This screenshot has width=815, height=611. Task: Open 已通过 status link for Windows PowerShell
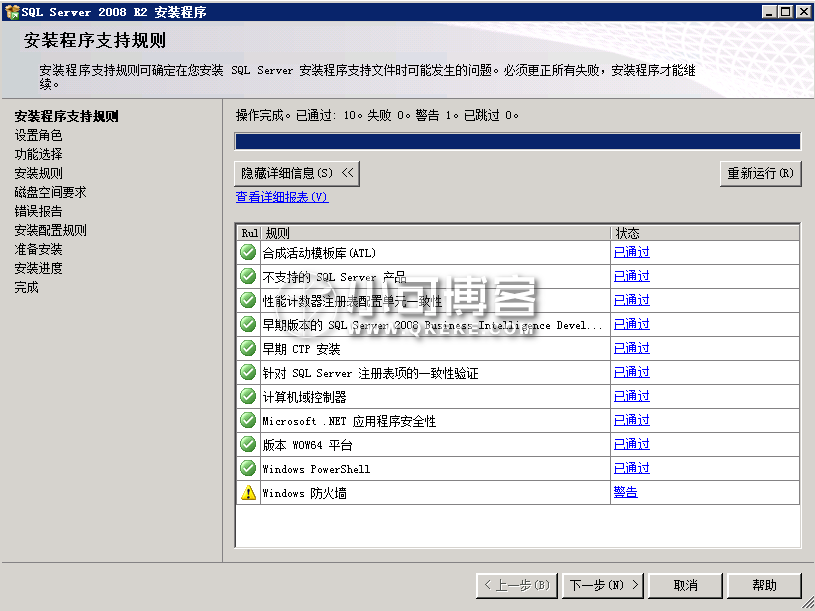coord(632,468)
